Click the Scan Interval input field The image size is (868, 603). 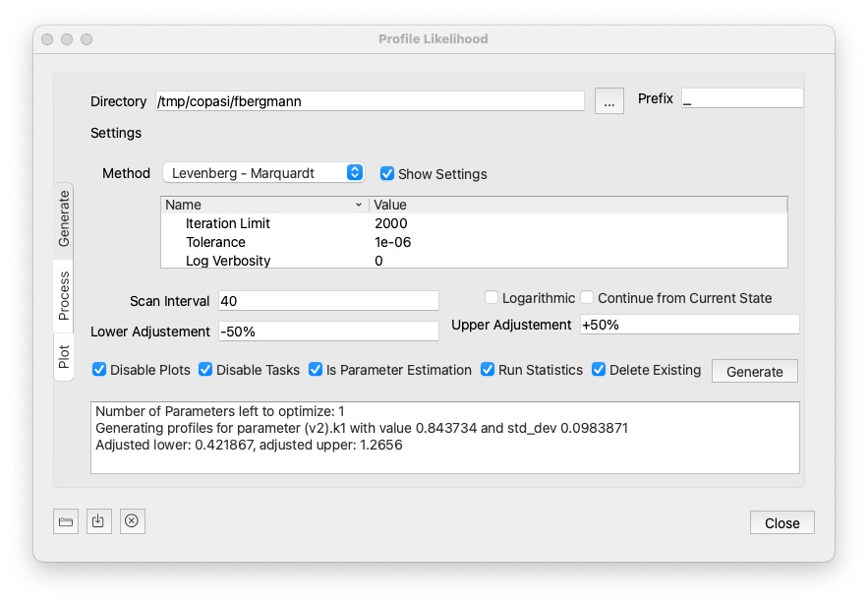(327, 301)
